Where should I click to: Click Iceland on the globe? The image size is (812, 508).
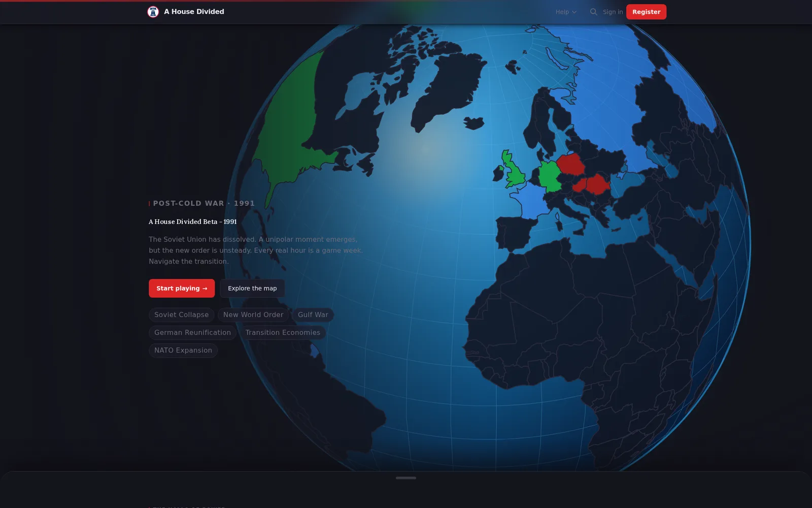pos(474,123)
